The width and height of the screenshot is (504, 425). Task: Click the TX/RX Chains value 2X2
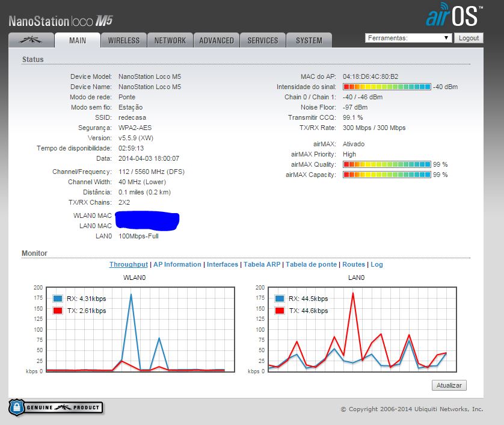tap(124, 202)
